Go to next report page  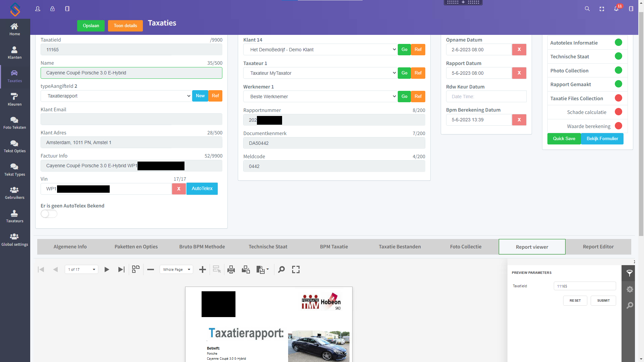pos(107,269)
